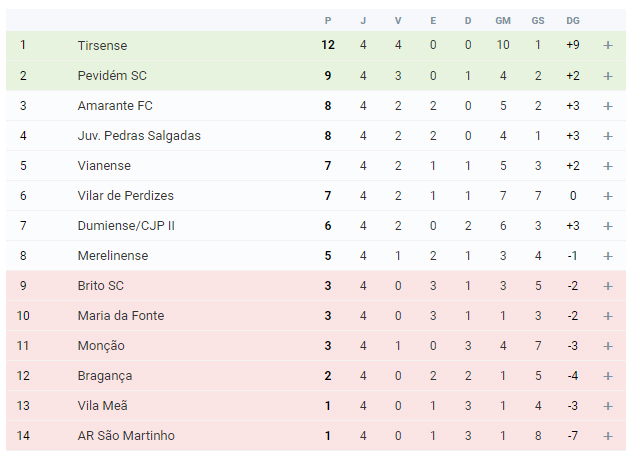Select the P points column header
The width and height of the screenshot is (631, 461).
tap(328, 21)
